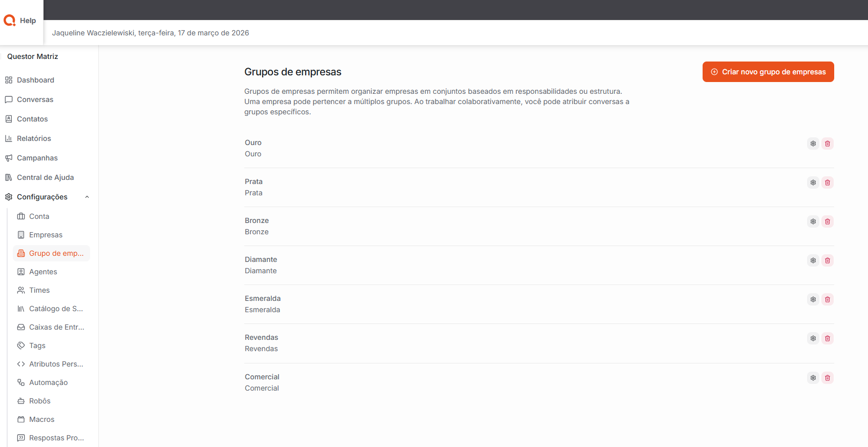Viewport: 868px width, 447px height.
Task: Open Dashboard in the sidebar
Action: pyautogui.click(x=35, y=80)
